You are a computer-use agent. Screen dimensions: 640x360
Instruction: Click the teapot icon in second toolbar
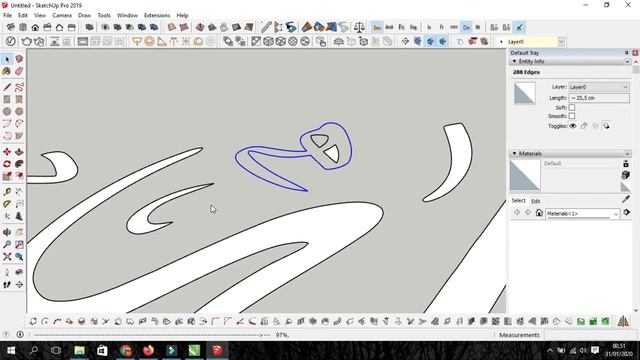27,41
